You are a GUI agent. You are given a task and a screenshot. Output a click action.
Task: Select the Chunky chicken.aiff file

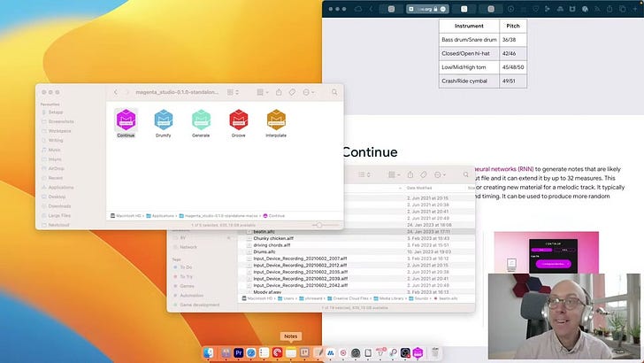click(x=273, y=238)
